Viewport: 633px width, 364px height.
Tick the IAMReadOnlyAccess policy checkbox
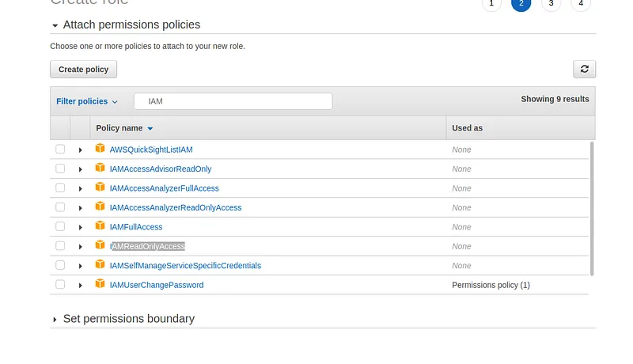(60, 246)
